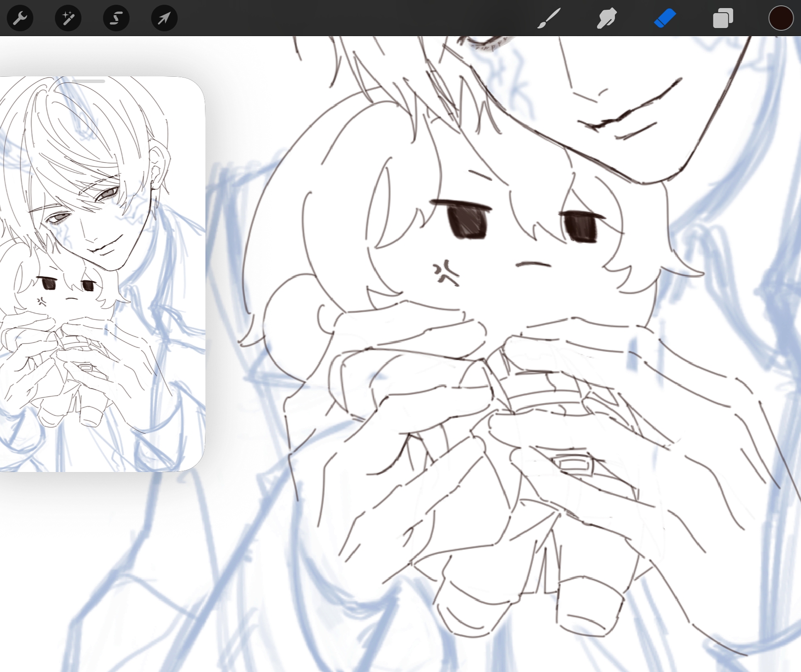Viewport: 801px width, 672px height.
Task: Tap the doll's small frowning mouth
Action: click(533, 265)
